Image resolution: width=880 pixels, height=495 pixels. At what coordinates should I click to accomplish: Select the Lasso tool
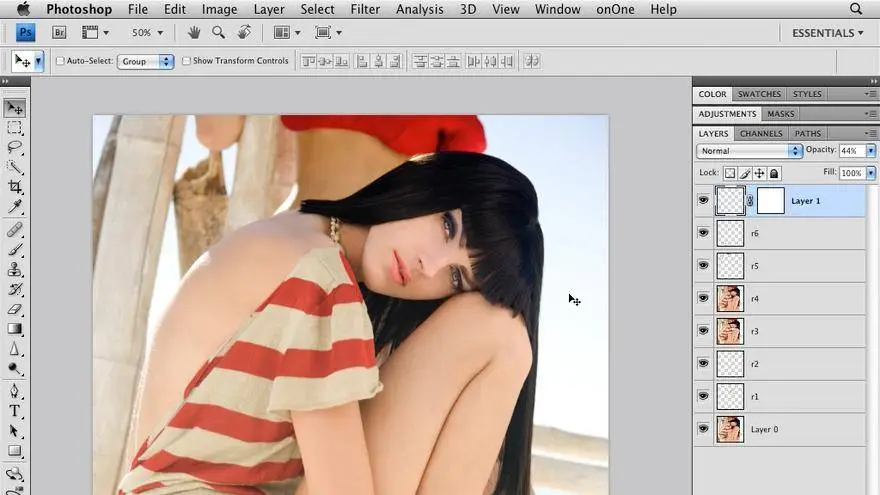tap(15, 147)
